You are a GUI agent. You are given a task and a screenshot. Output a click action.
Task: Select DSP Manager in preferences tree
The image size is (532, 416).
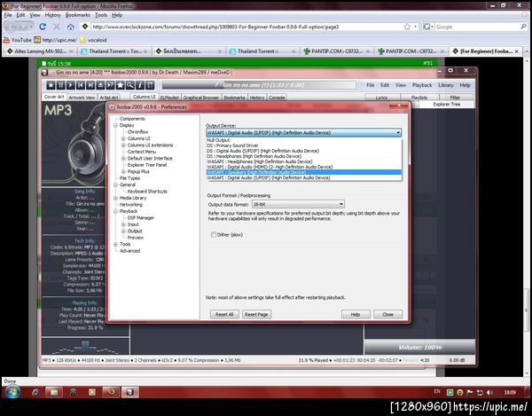(x=140, y=217)
